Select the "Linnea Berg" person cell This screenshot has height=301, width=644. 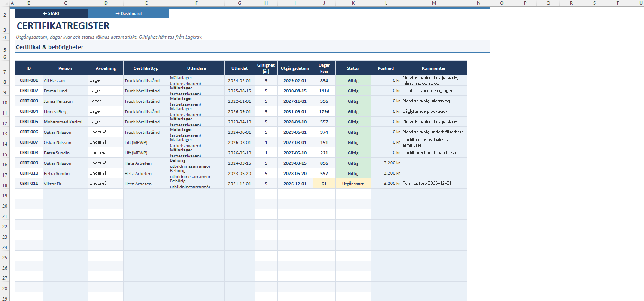pos(65,111)
